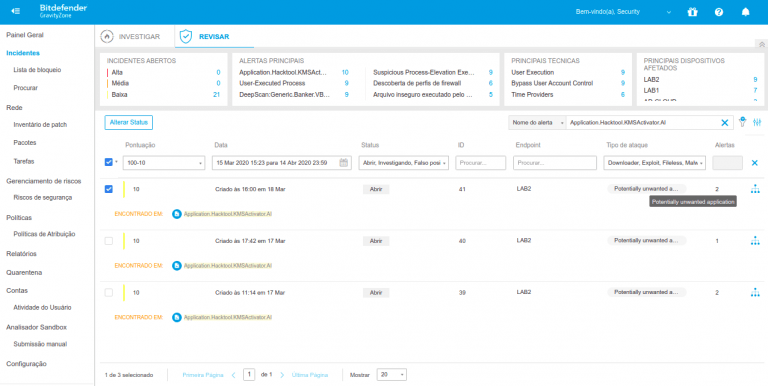Click the filter pin icon beside search

(743, 122)
